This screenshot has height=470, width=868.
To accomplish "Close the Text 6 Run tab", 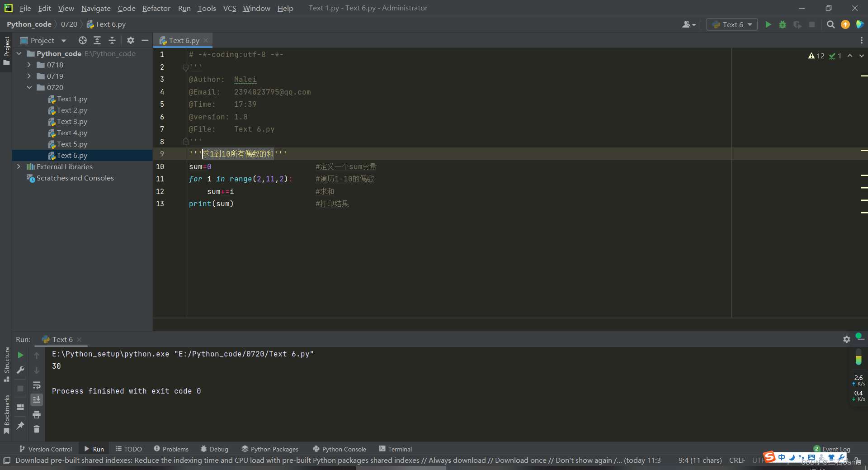I will tap(79, 339).
